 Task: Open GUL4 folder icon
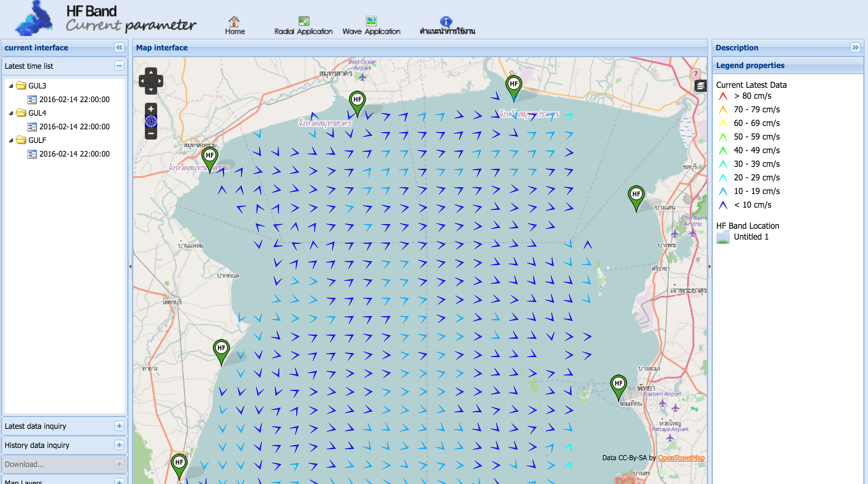(21, 112)
